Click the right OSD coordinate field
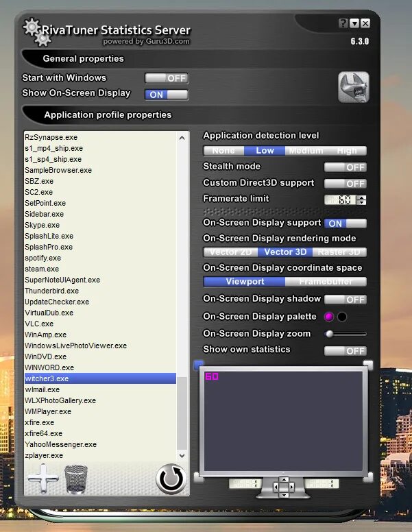Viewport: 412px width, 532px height. point(322,483)
